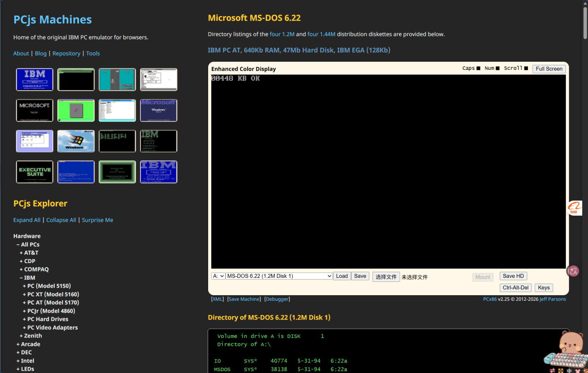The height and width of the screenshot is (373, 588).
Task: Click the Ctrl-Alt-Del button
Action: click(516, 288)
